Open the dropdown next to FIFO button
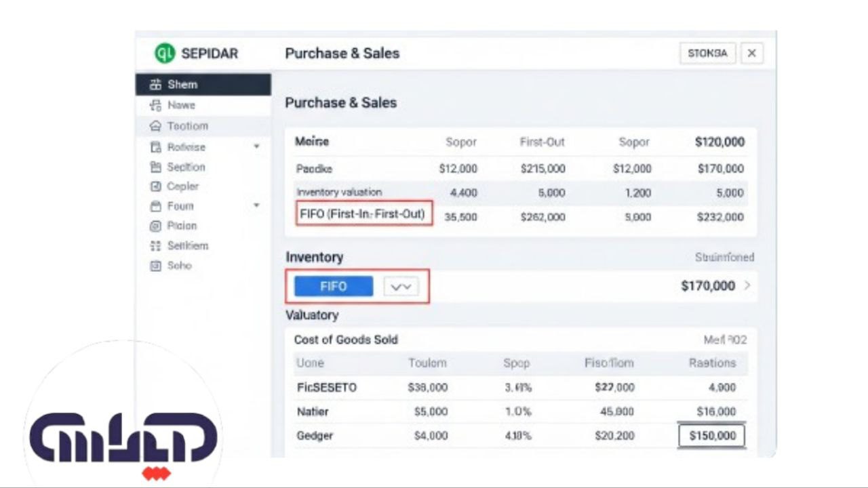Screen dimensions: 868x488 click(x=401, y=287)
